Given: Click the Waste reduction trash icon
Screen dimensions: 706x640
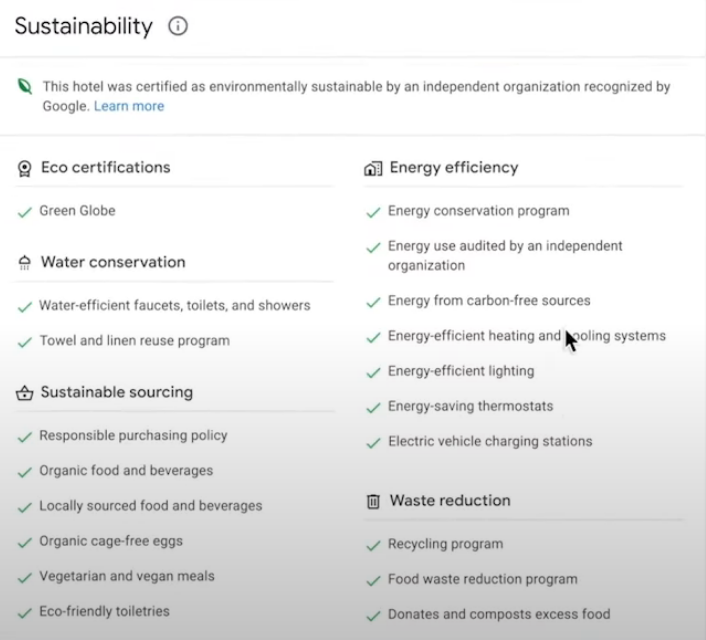Looking at the screenshot, I should pyautogui.click(x=373, y=501).
